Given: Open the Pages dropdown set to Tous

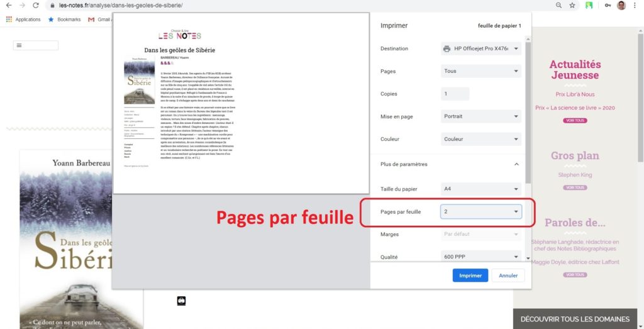Looking at the screenshot, I should click(x=481, y=71).
